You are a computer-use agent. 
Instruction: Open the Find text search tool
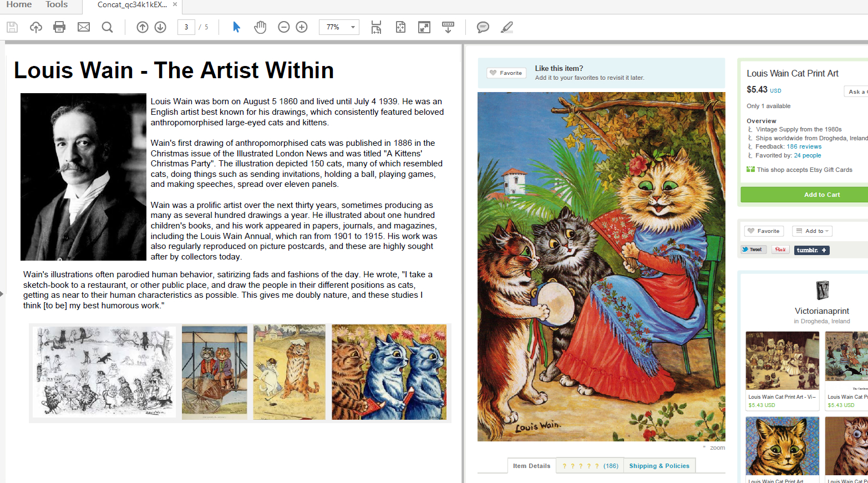coord(108,27)
